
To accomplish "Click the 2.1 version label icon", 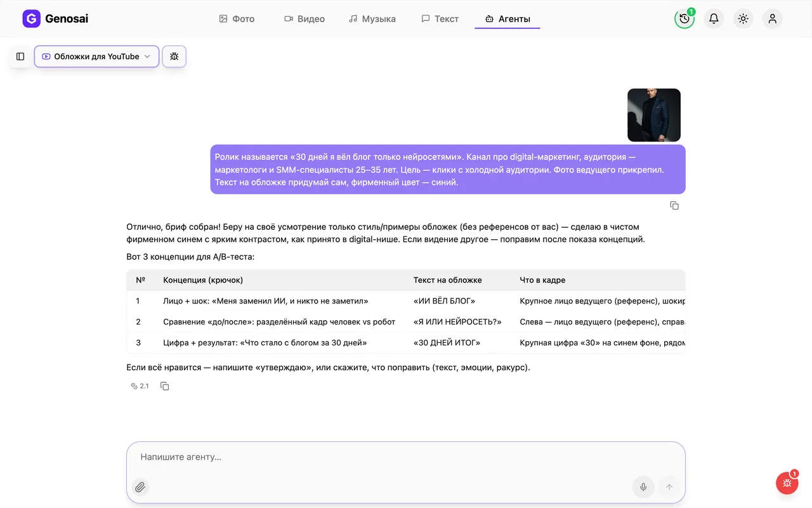I will point(140,386).
